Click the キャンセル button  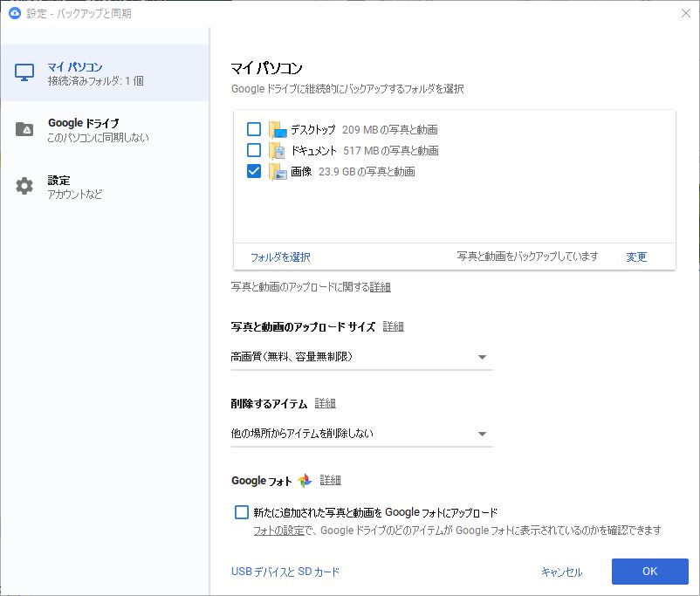coord(561,572)
